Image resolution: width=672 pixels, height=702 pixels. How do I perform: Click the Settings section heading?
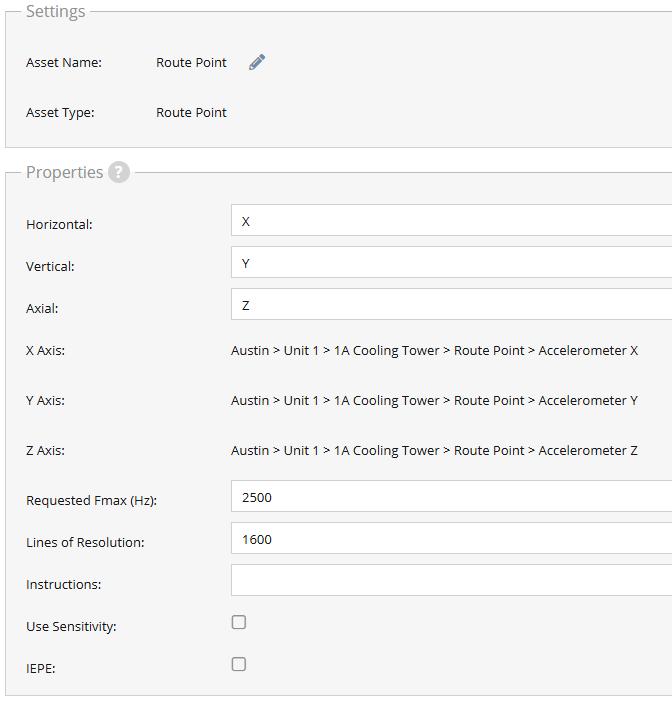56,11
